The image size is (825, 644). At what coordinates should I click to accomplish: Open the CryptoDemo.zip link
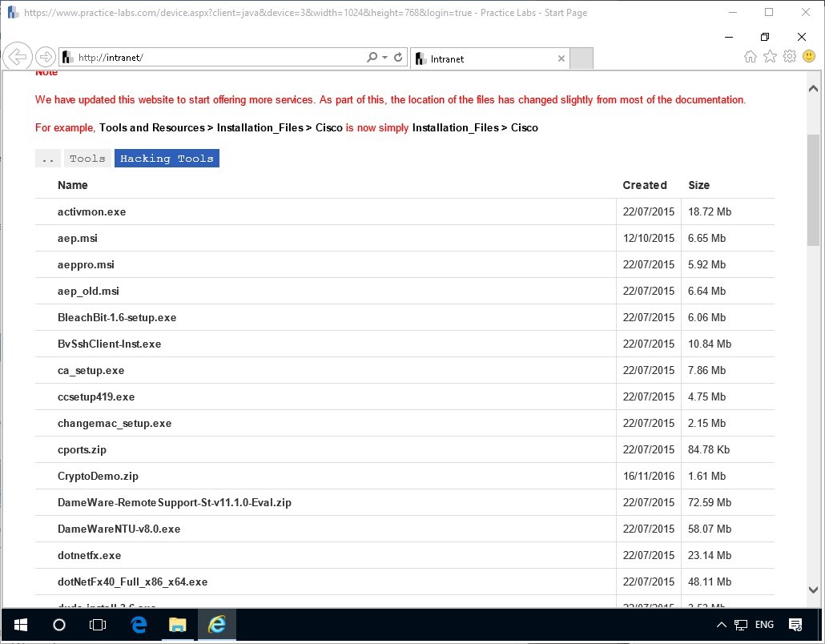tap(98, 476)
